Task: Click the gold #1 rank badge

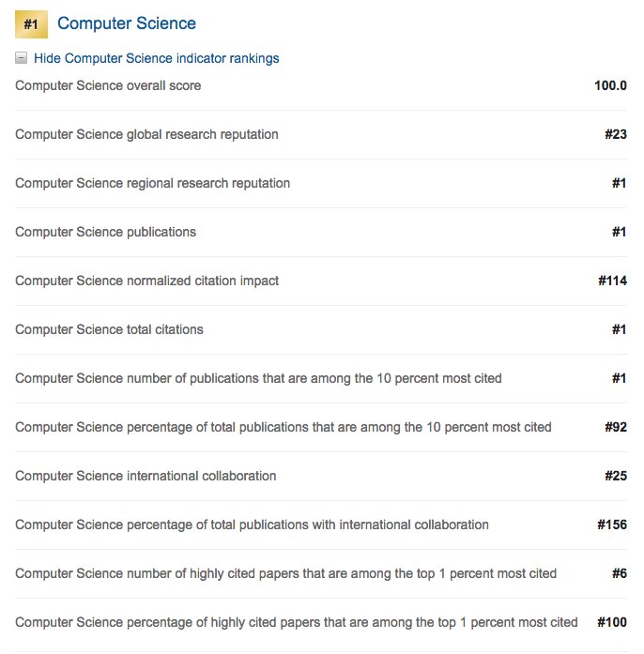Action: tap(30, 23)
